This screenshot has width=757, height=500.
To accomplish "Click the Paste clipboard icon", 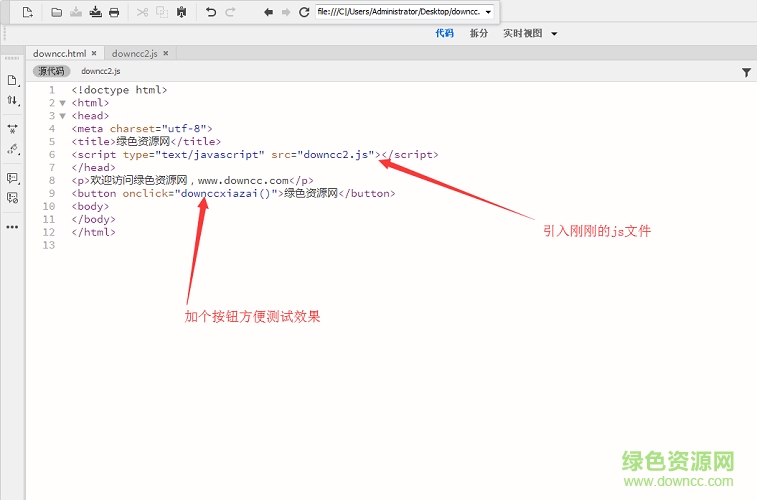I will pos(181,12).
